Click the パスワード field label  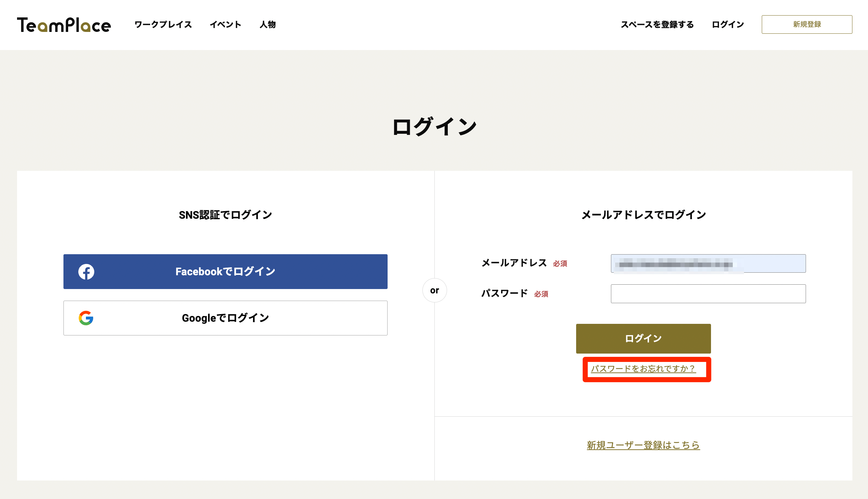point(504,293)
